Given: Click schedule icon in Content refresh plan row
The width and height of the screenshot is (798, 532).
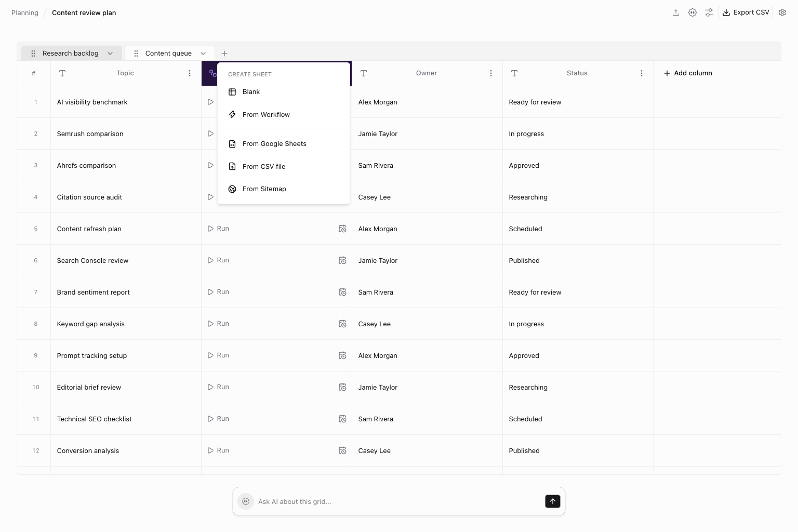Looking at the screenshot, I should [x=342, y=229].
